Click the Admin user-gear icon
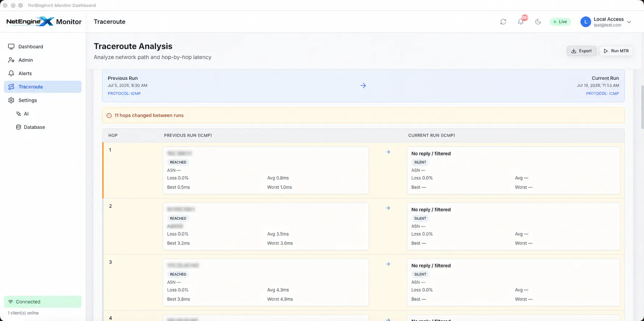Image resolution: width=644 pixels, height=321 pixels. point(11,60)
